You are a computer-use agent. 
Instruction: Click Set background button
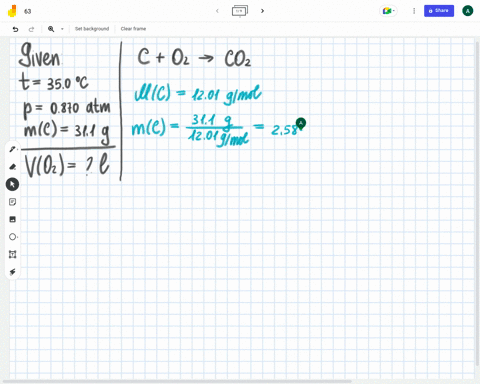(x=92, y=29)
